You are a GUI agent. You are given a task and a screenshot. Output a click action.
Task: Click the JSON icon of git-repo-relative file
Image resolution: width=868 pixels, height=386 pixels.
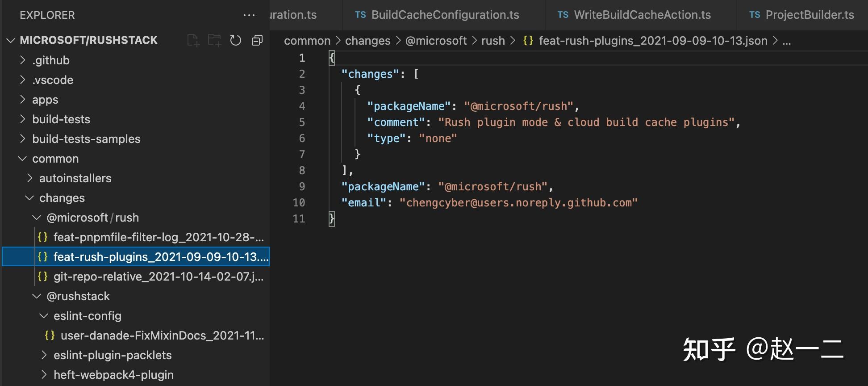(43, 277)
